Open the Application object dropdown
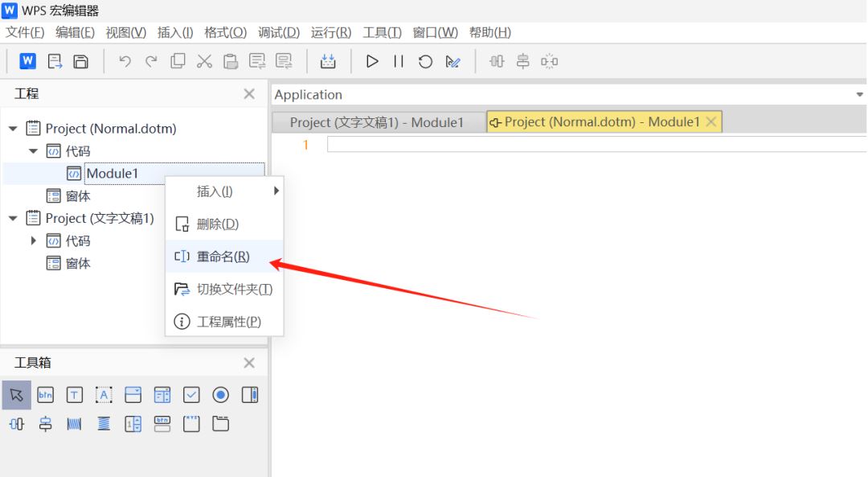The image size is (868, 477). [x=859, y=95]
